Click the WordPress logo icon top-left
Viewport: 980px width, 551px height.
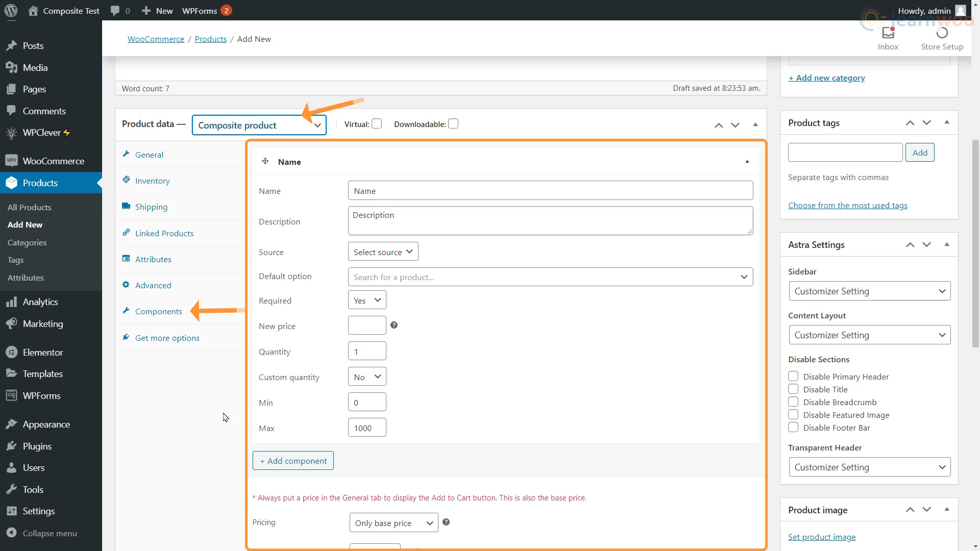12,10
